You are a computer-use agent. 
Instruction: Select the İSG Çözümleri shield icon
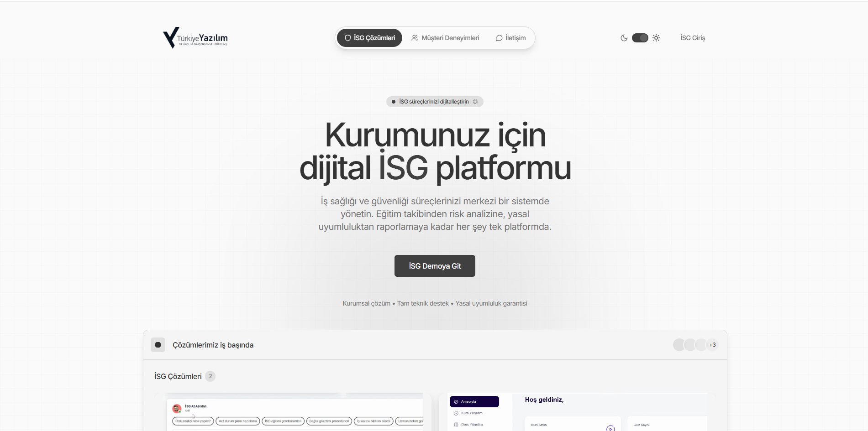(347, 38)
